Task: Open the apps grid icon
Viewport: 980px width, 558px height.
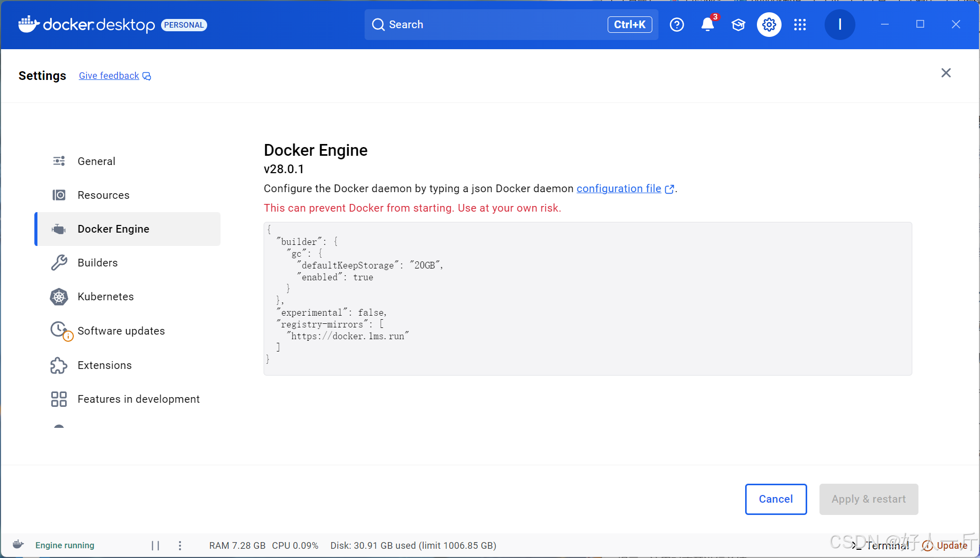Action: (x=800, y=25)
